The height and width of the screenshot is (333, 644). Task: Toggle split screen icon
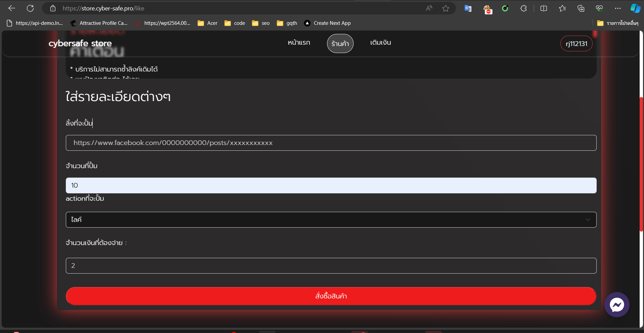(544, 8)
